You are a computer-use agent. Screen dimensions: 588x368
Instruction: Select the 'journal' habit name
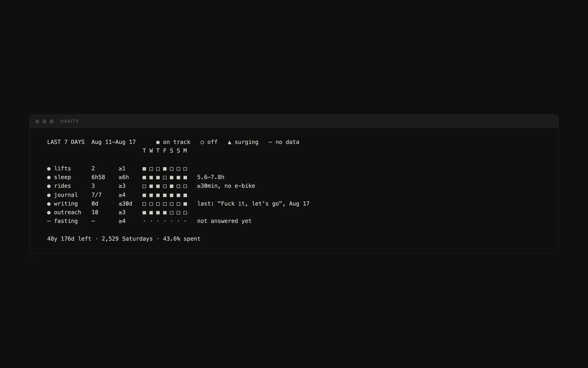pos(66,195)
